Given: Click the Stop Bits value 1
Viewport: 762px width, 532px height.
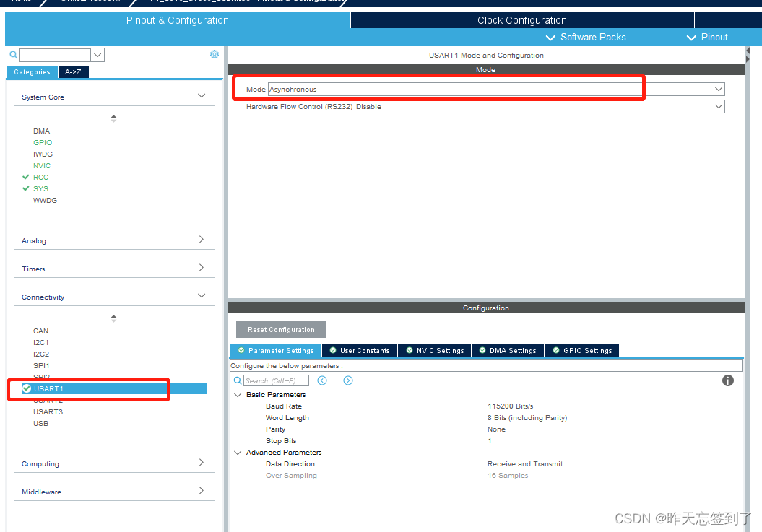Looking at the screenshot, I should click(x=490, y=440).
